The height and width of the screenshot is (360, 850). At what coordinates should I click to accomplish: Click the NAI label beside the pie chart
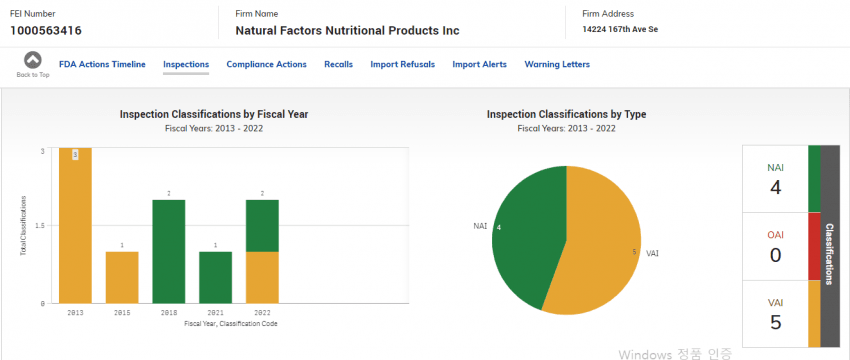click(x=480, y=226)
